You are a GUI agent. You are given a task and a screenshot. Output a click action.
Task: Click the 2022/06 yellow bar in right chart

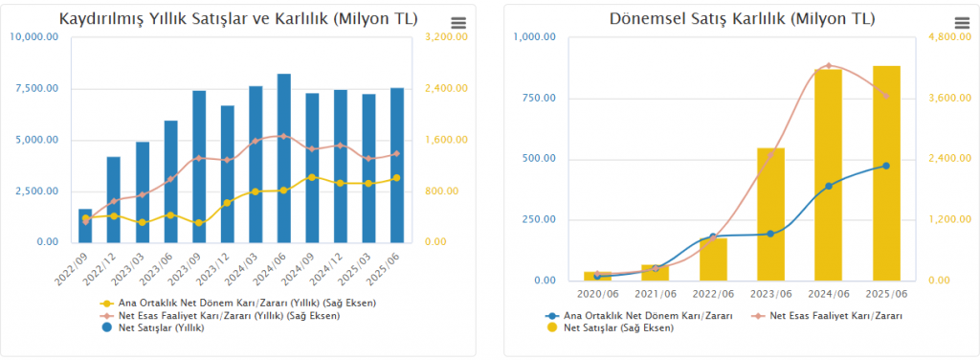713,259
